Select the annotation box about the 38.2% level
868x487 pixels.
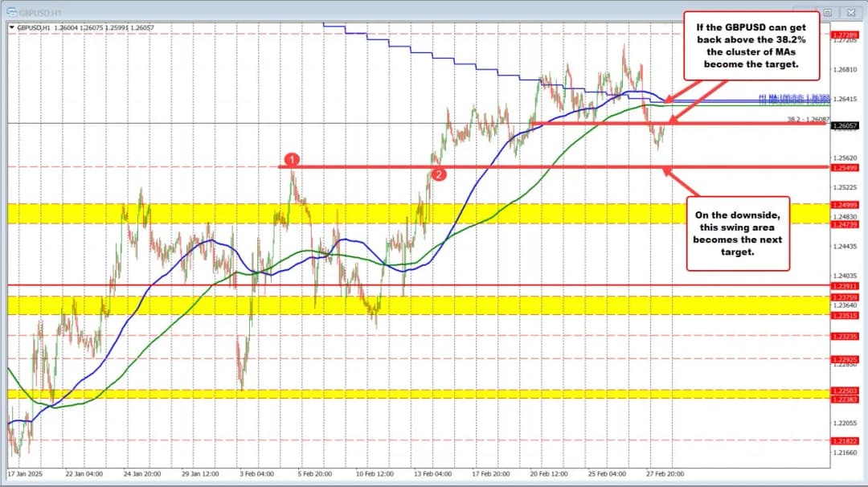click(751, 45)
